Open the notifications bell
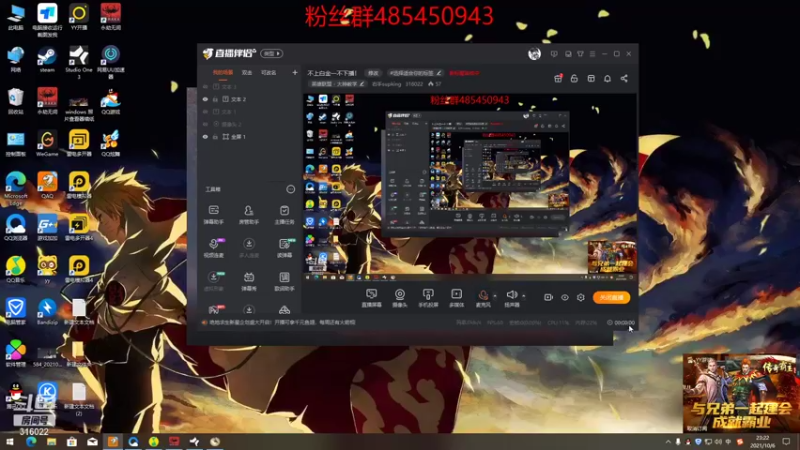The image size is (800, 450). click(x=607, y=79)
